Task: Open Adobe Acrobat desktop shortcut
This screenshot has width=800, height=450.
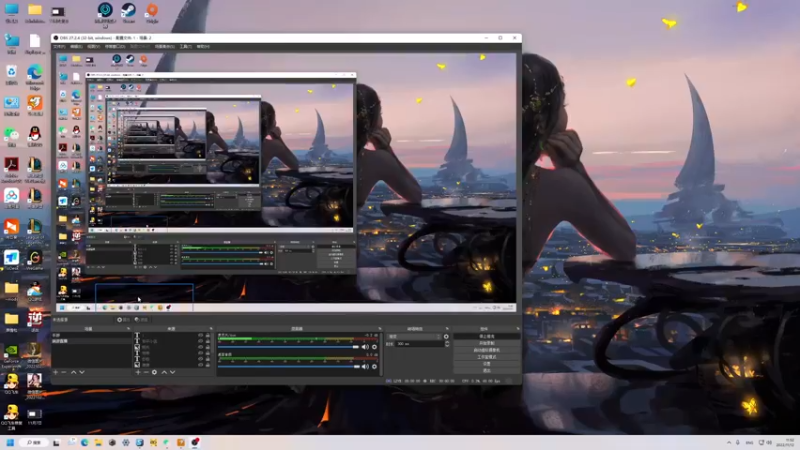Action: click(11, 170)
